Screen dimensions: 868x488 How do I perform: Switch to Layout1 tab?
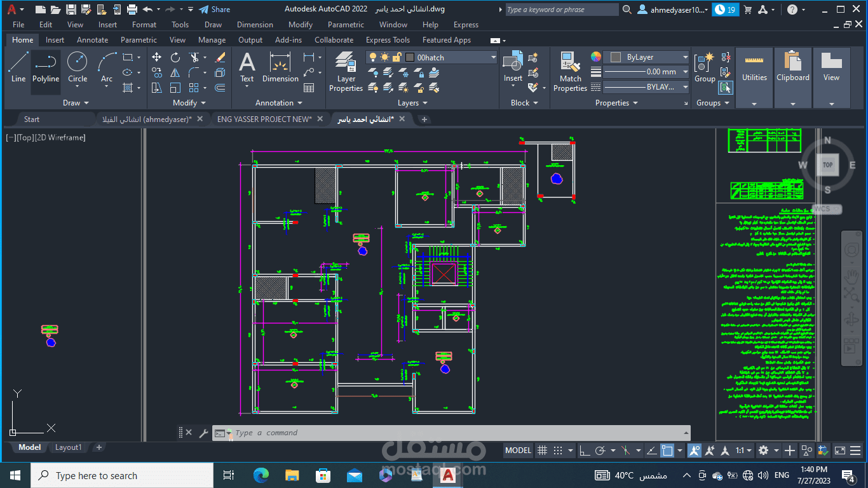point(68,447)
